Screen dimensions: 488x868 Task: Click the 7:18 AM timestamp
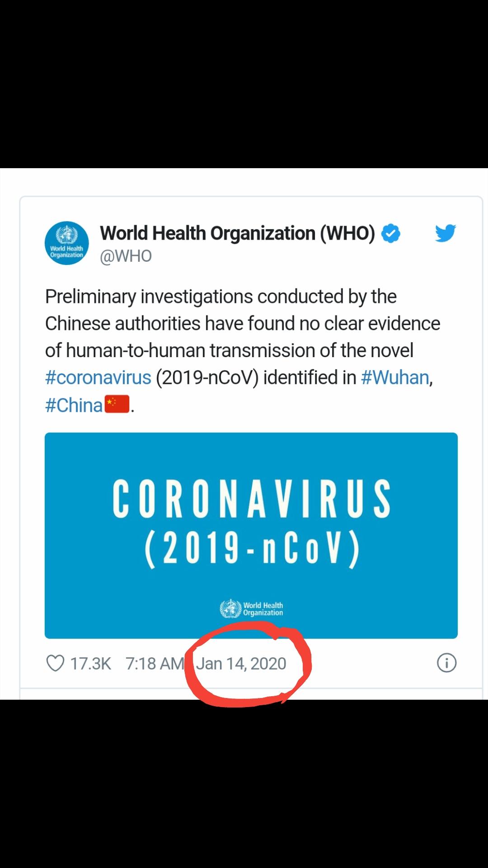click(155, 664)
